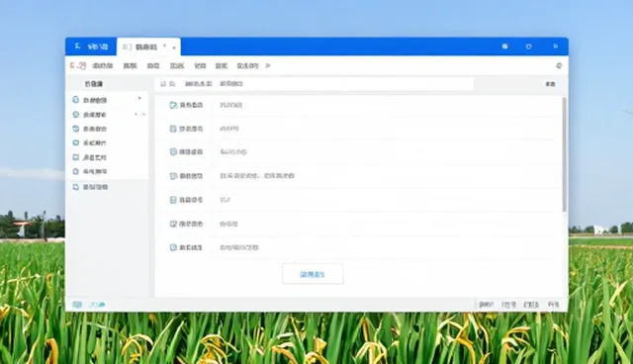Click the icon in the sixth list row
This screenshot has width=633, height=364.
(x=173, y=224)
